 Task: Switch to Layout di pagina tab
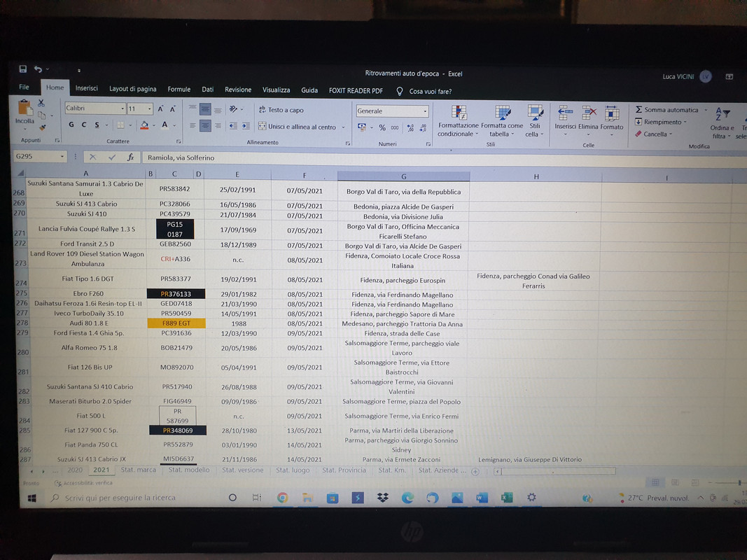click(133, 89)
